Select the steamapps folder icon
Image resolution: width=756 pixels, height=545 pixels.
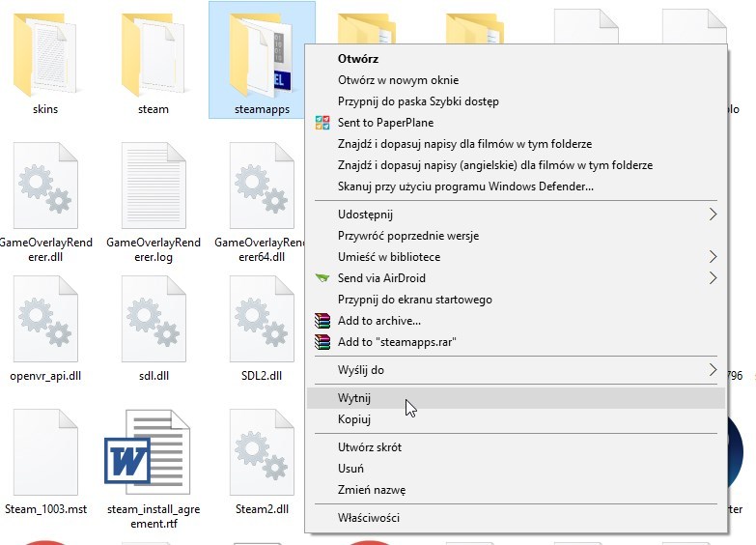click(261, 54)
